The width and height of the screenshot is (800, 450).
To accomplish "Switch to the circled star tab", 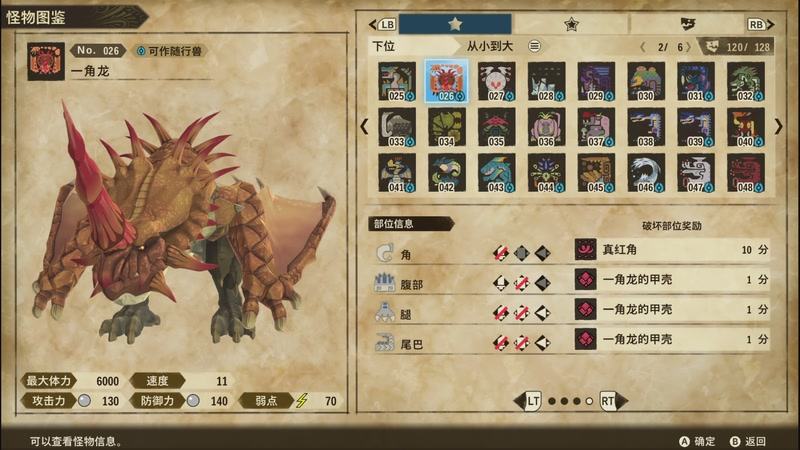I will coord(571,24).
